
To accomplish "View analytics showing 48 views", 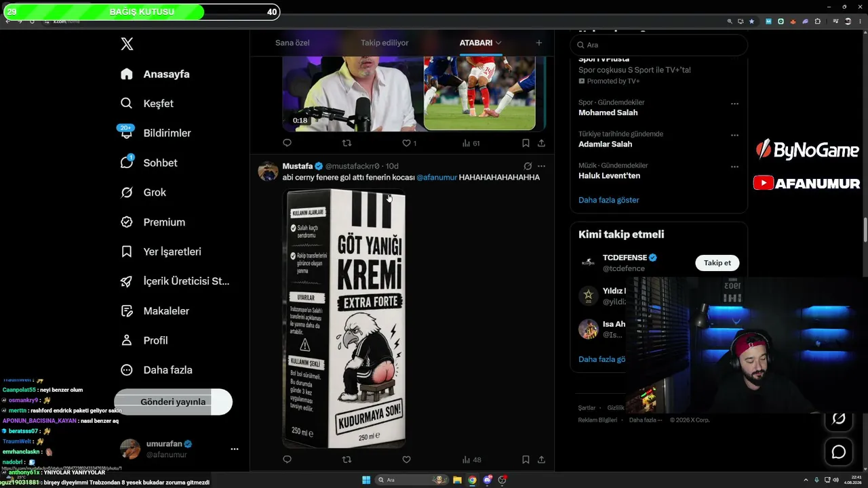I will point(471,460).
